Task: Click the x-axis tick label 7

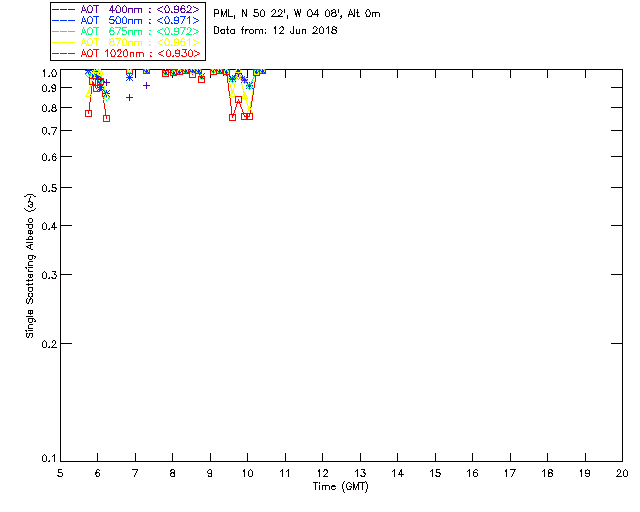Action: 135,473
